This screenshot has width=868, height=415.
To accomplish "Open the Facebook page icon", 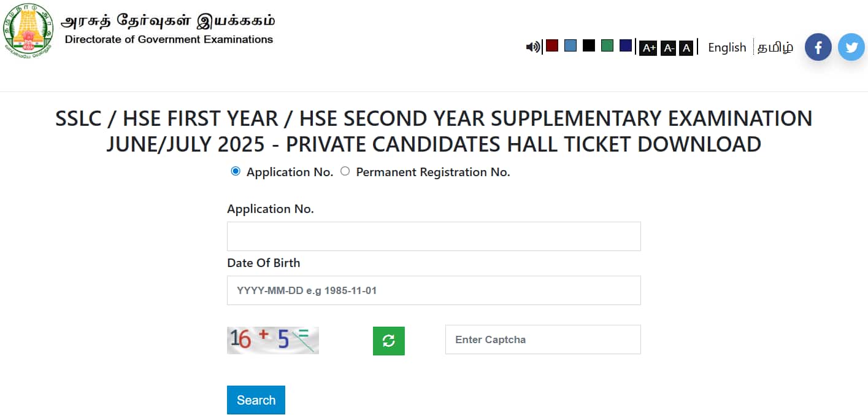I will click(x=818, y=47).
